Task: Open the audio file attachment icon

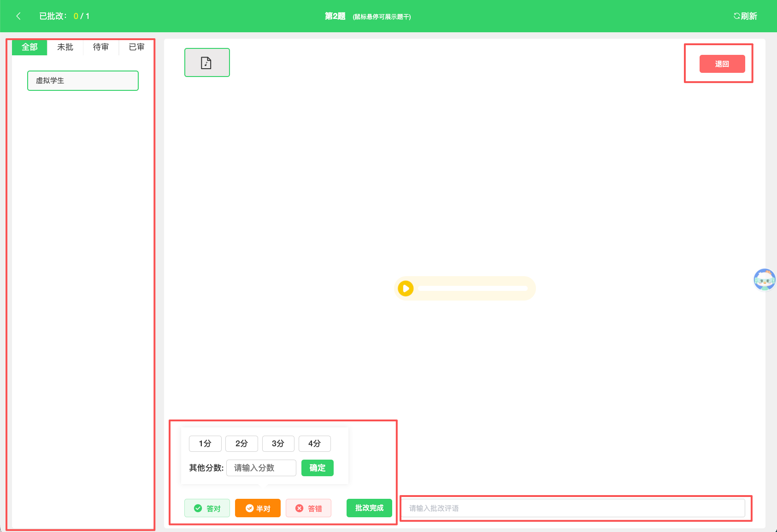Action: (207, 62)
